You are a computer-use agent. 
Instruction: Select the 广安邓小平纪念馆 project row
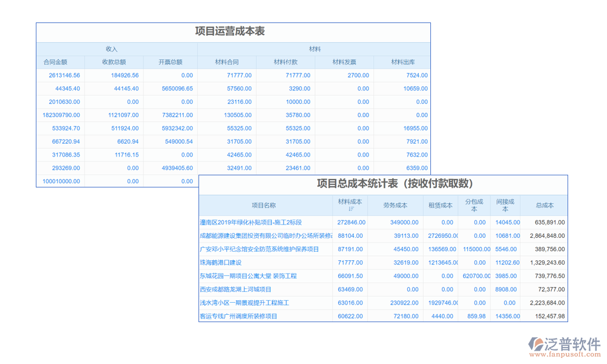coord(259,249)
